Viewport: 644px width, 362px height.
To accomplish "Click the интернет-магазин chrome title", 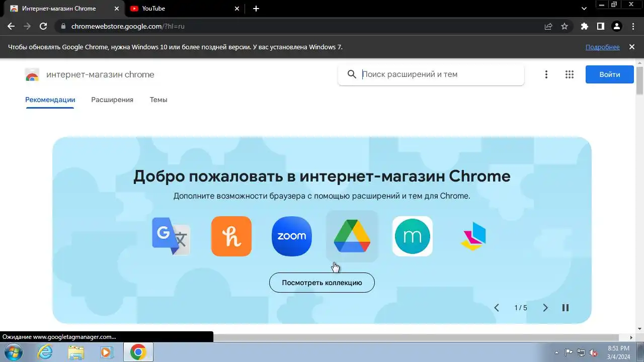I will click(x=100, y=75).
